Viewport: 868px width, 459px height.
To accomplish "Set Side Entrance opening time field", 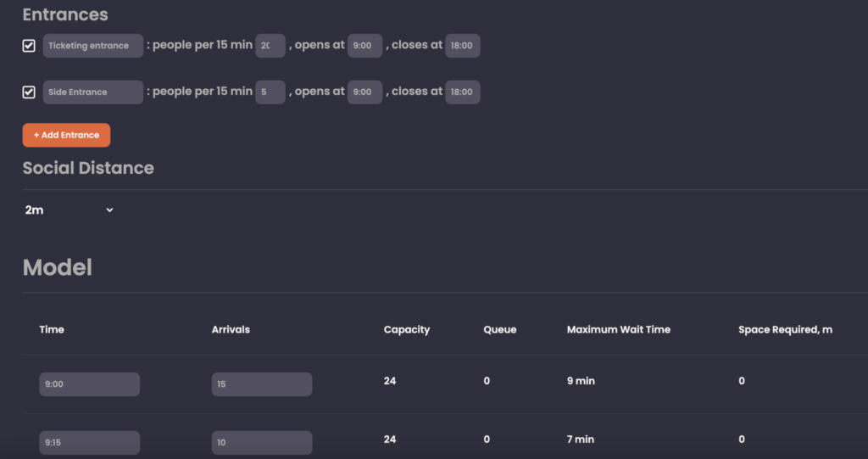I will coord(364,92).
